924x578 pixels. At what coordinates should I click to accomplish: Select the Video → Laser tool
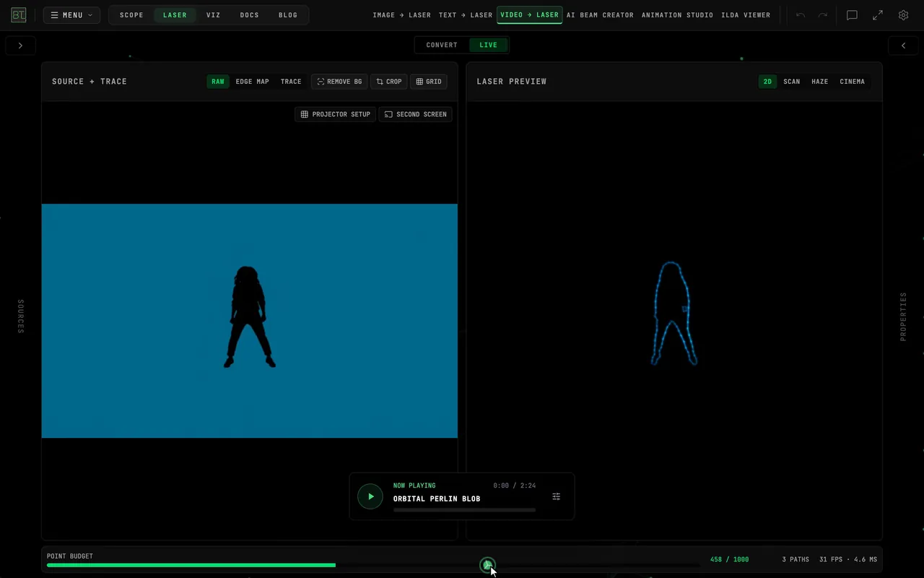click(x=530, y=15)
